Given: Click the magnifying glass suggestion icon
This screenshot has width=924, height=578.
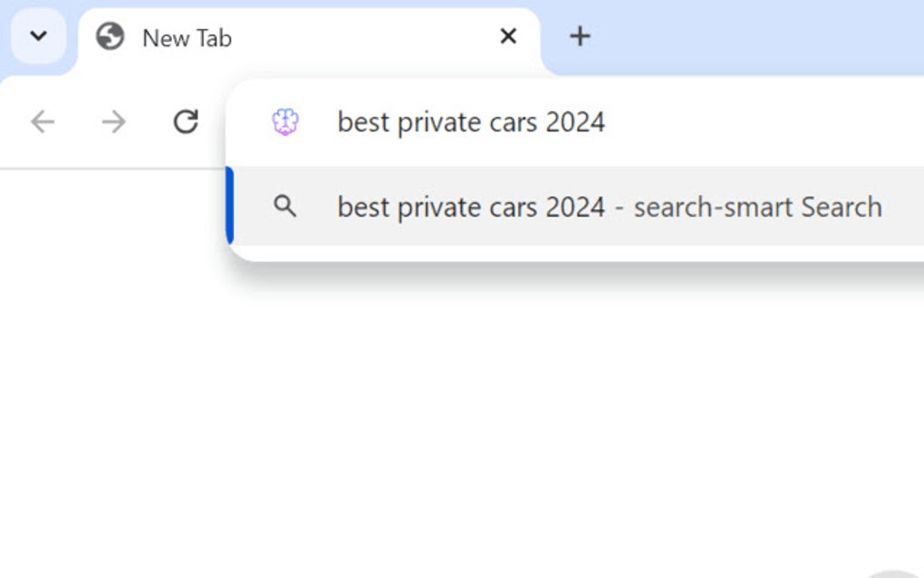Looking at the screenshot, I should click(285, 207).
